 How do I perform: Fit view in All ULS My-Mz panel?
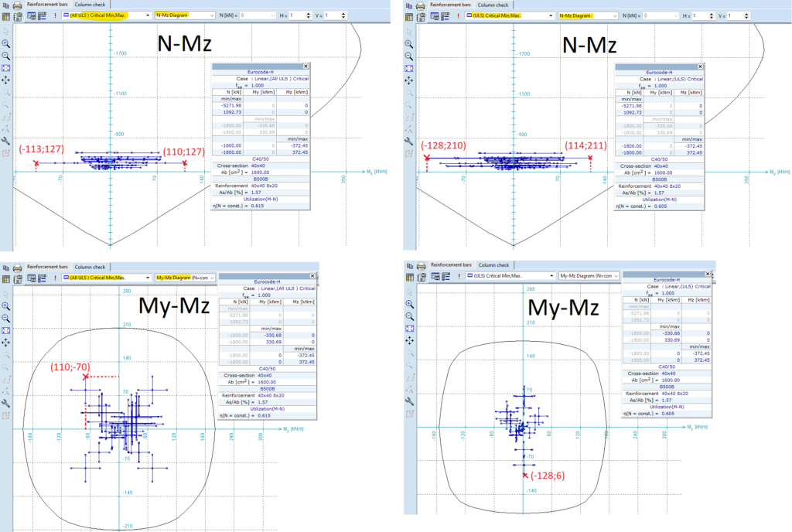pyautogui.click(x=6, y=330)
